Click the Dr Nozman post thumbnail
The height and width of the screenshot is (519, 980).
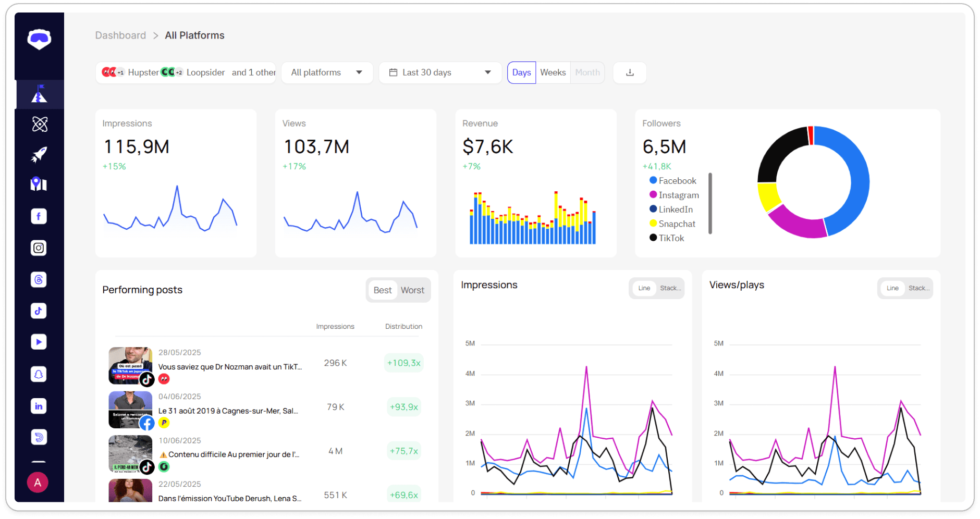tap(130, 365)
